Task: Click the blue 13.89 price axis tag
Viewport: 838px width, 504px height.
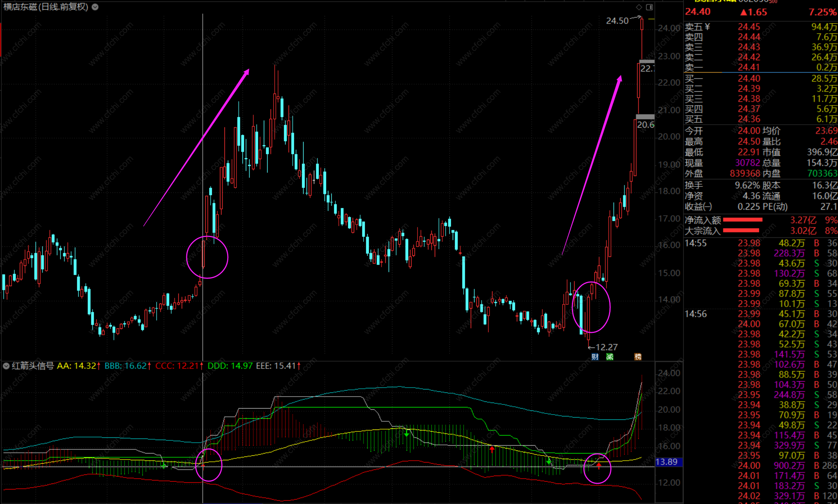Action: tap(668, 462)
